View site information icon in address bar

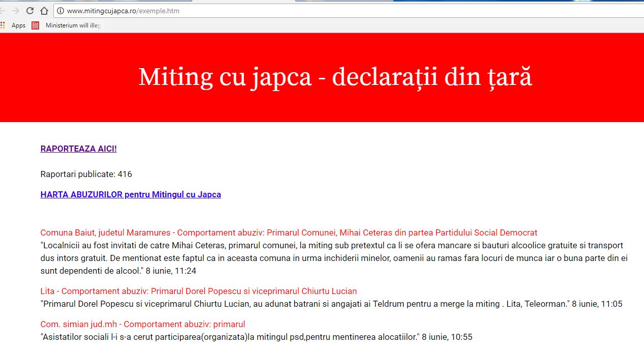click(x=60, y=11)
